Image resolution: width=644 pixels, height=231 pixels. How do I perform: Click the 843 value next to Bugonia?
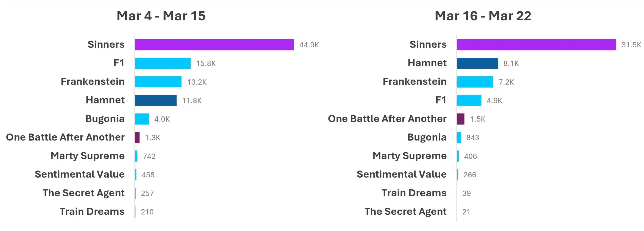[472, 138]
